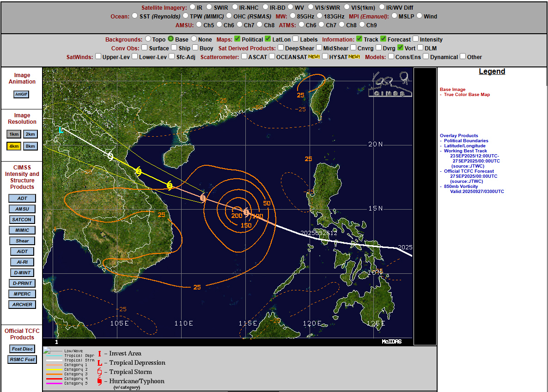Image resolution: width=548 pixels, height=392 pixels.
Task: Disable the Vort derived product checkbox
Action: pyautogui.click(x=400, y=48)
